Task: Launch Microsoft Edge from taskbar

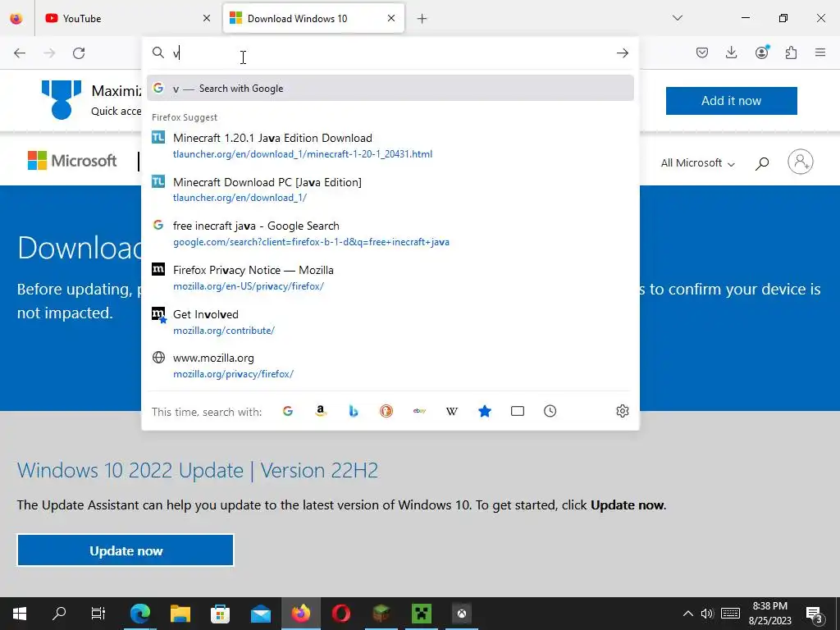Action: click(x=139, y=614)
